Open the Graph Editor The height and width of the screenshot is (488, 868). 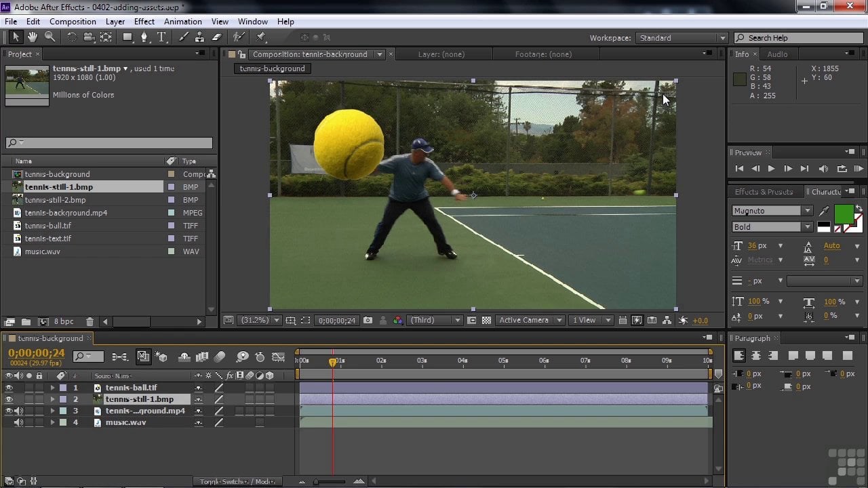point(279,357)
